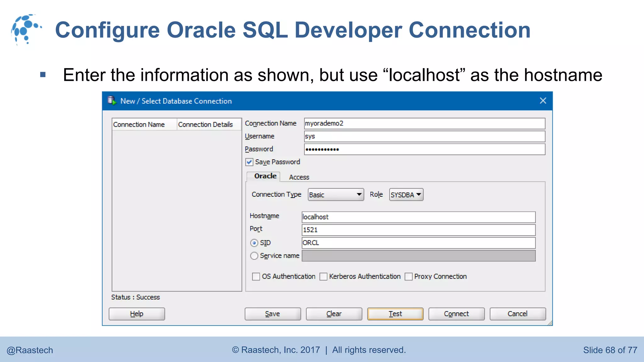This screenshot has height=362, width=644.
Task: Select the Service name radio button
Action: click(254, 256)
